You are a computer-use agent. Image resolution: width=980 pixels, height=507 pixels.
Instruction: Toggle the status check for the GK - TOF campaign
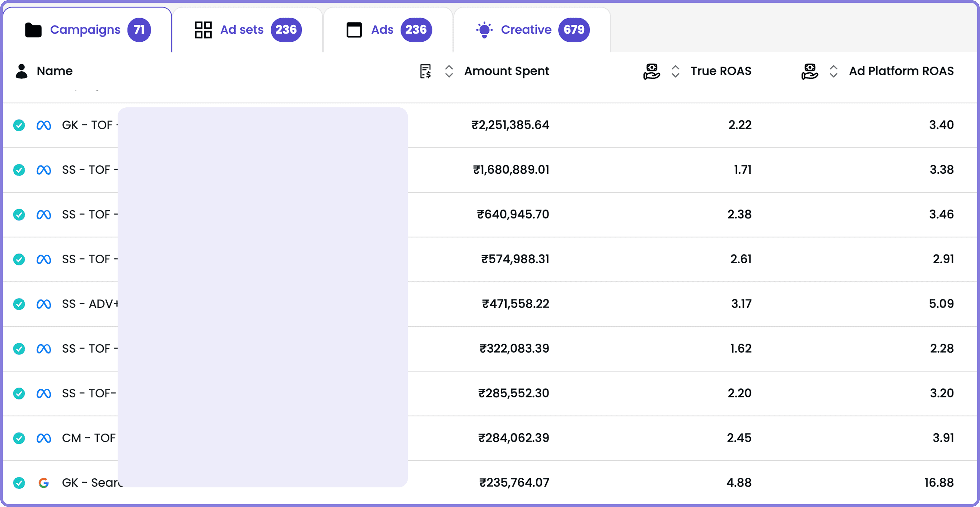(x=19, y=125)
